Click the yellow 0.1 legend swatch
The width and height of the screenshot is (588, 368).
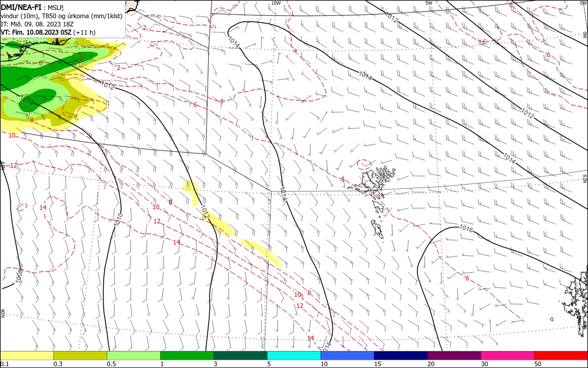(27, 356)
